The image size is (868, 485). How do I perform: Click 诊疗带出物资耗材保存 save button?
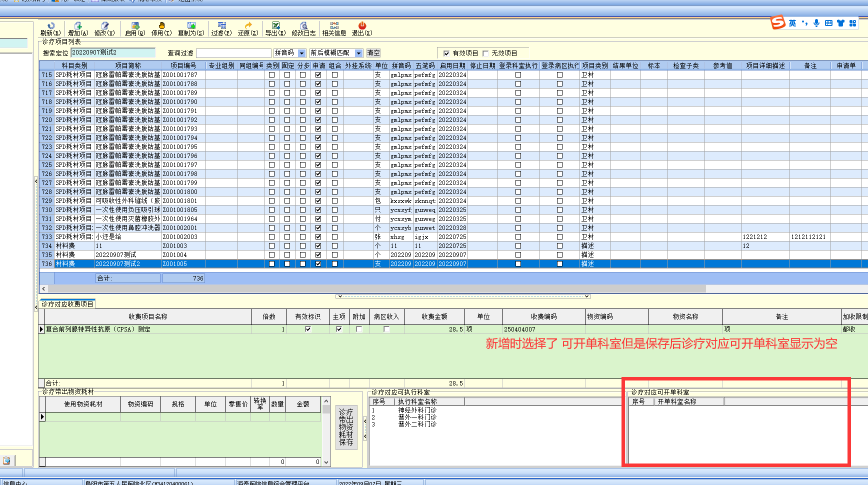(x=346, y=427)
